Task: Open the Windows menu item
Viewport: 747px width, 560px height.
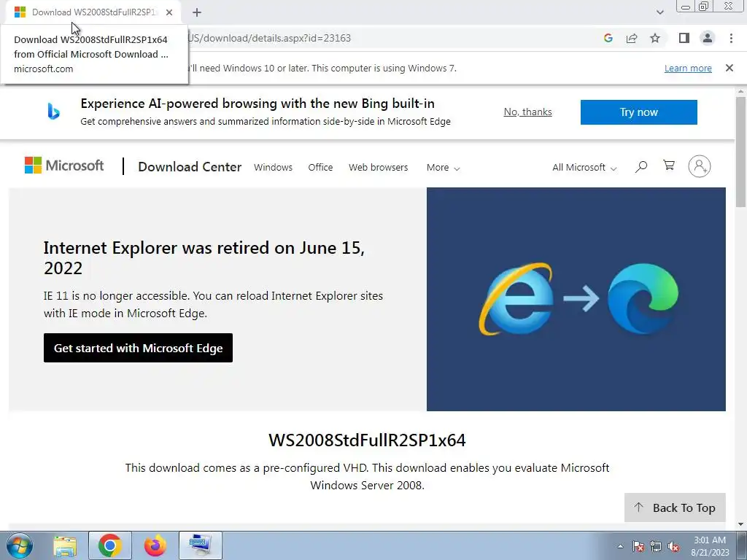Action: click(x=273, y=168)
